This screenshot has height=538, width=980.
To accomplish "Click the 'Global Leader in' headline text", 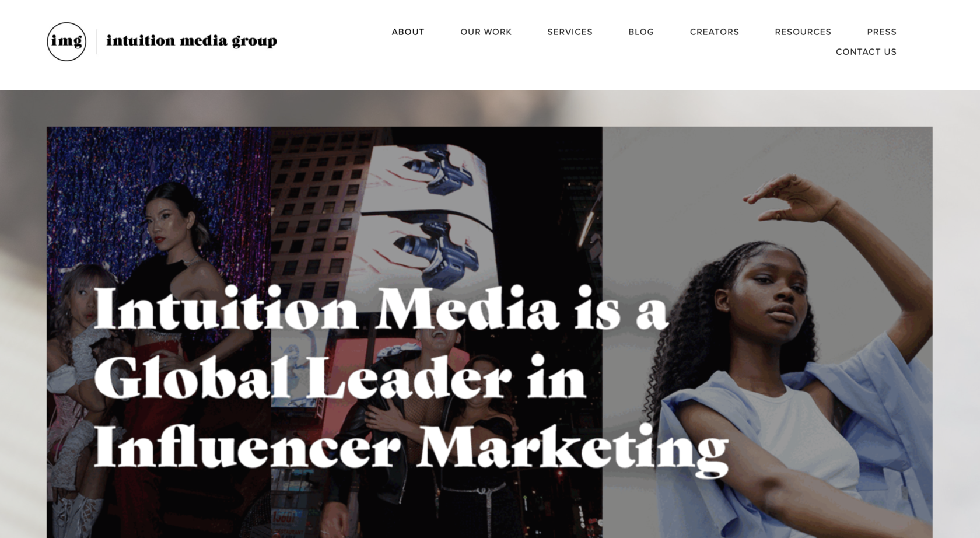I will 340,378.
